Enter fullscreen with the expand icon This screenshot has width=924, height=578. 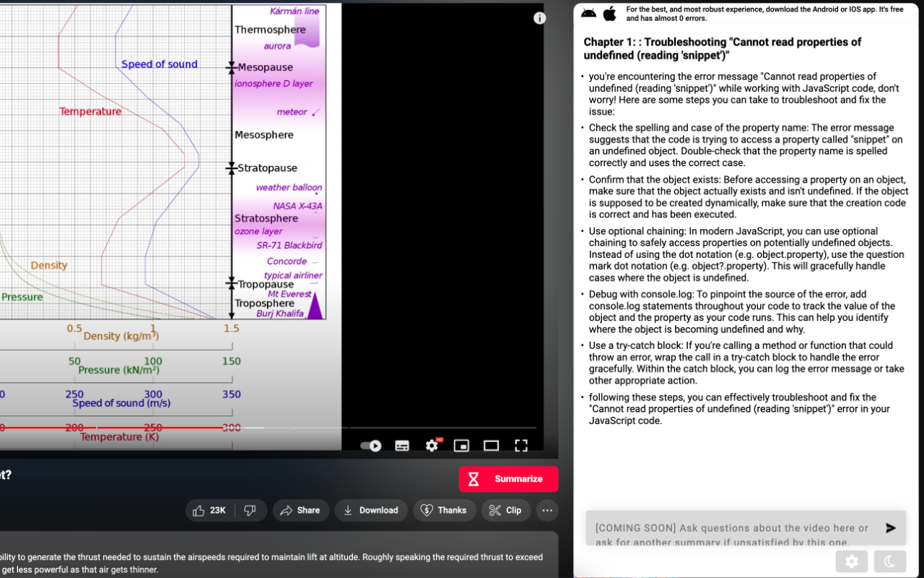[521, 446]
